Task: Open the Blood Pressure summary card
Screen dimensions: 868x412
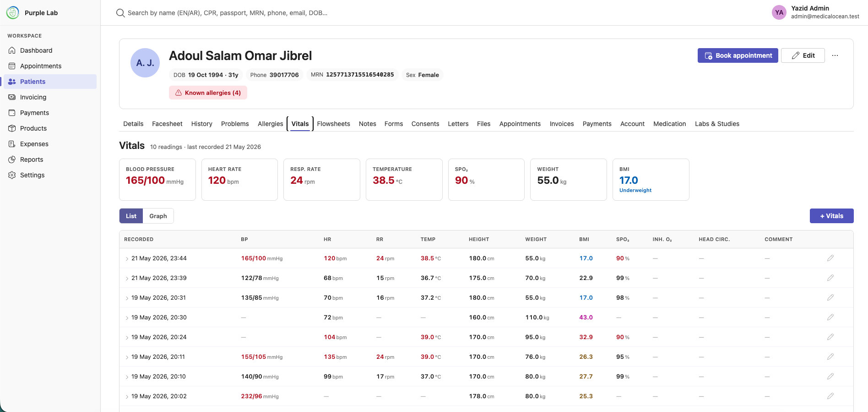Action: pos(157,180)
